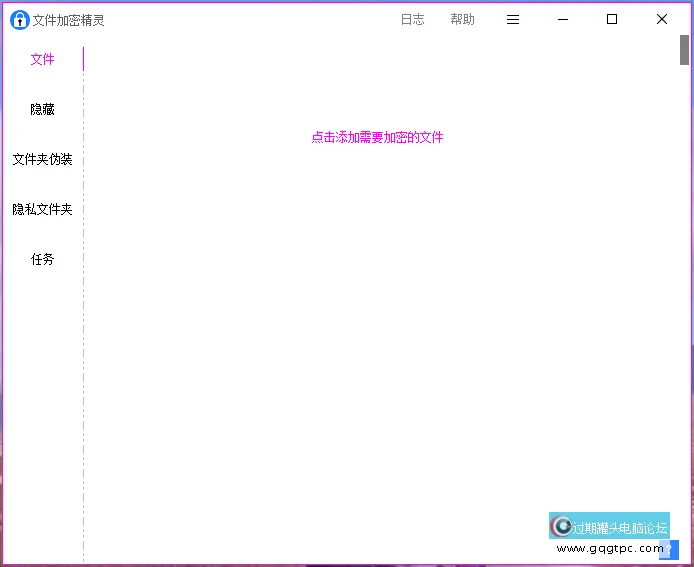Viewport: 694px width, 567px height.
Task: Maximize the application window
Action: (x=612, y=20)
